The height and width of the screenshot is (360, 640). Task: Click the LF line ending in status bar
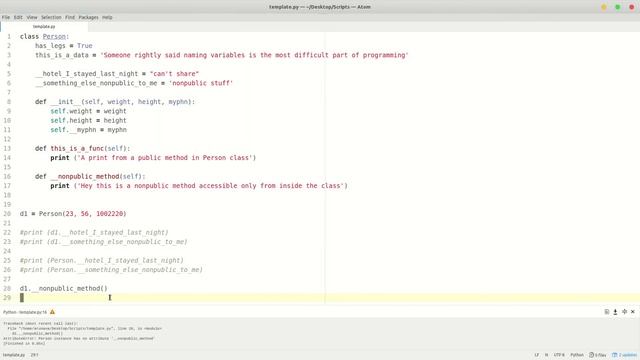(x=536, y=355)
